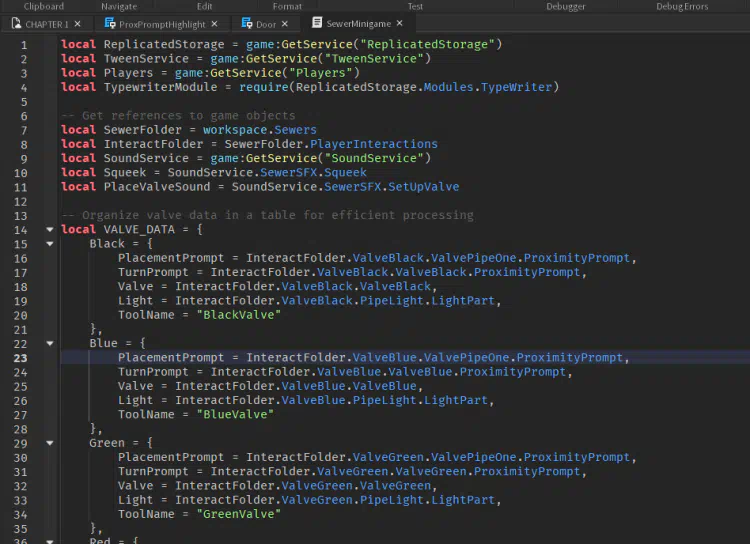Click the Door script icon
The height and width of the screenshot is (544, 750).
pos(247,23)
